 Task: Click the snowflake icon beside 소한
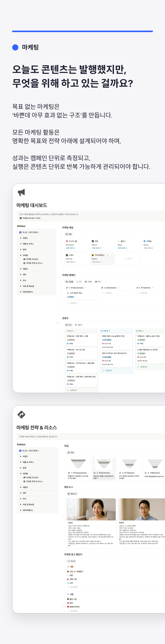(68, 583)
